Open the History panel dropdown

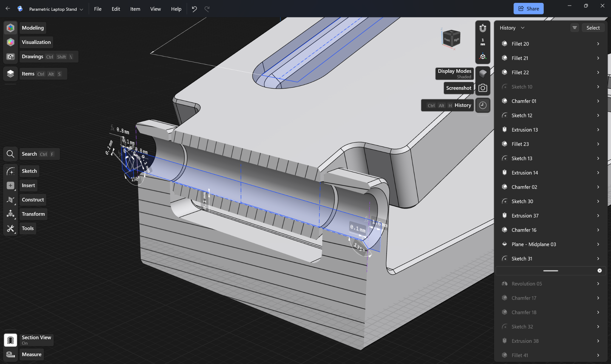pyautogui.click(x=512, y=28)
